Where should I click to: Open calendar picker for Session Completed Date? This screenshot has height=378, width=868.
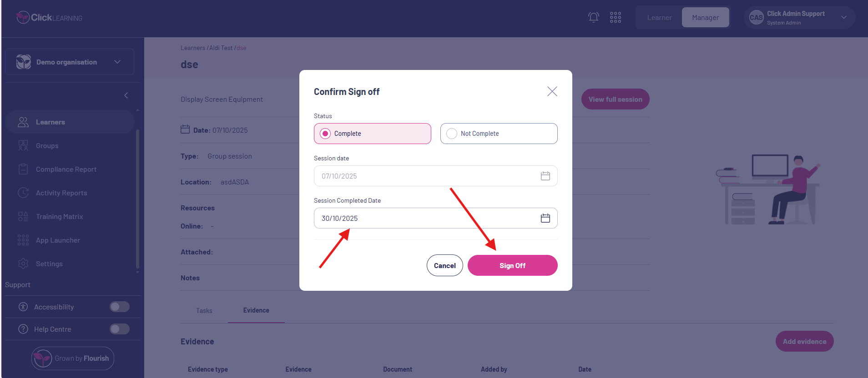(545, 218)
